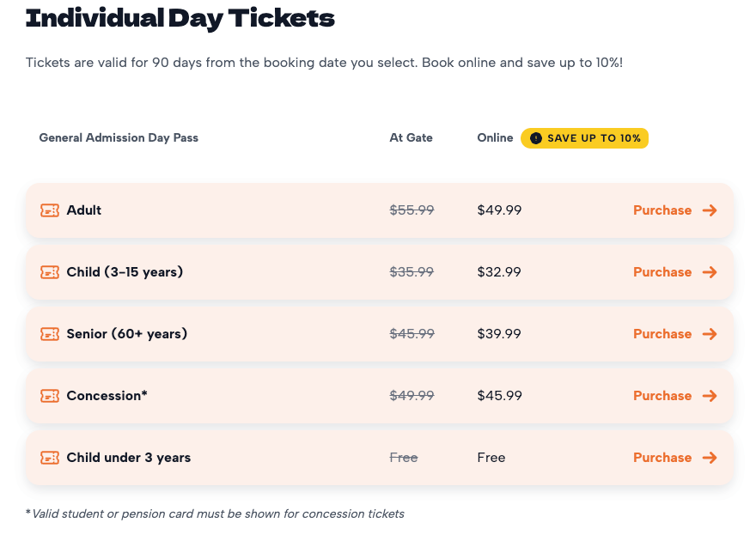Select the Concession* ticket label
Screen dimensions: 756x541
107,396
